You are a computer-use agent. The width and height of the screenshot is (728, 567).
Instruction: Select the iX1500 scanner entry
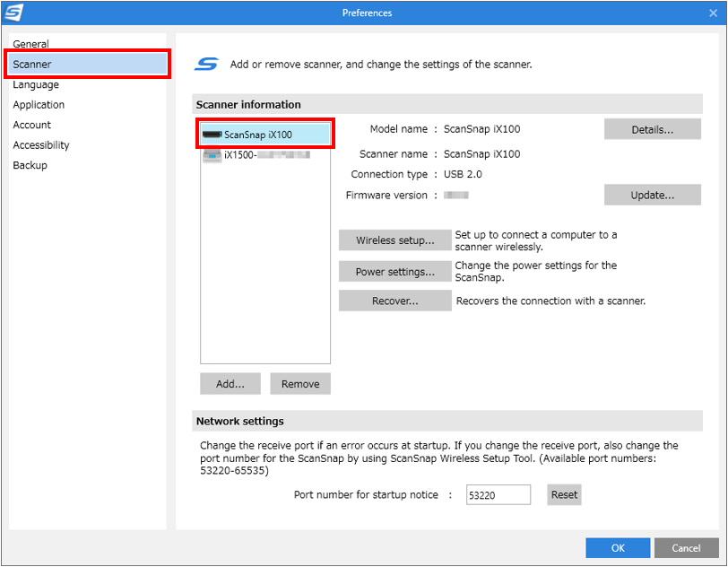point(265,155)
